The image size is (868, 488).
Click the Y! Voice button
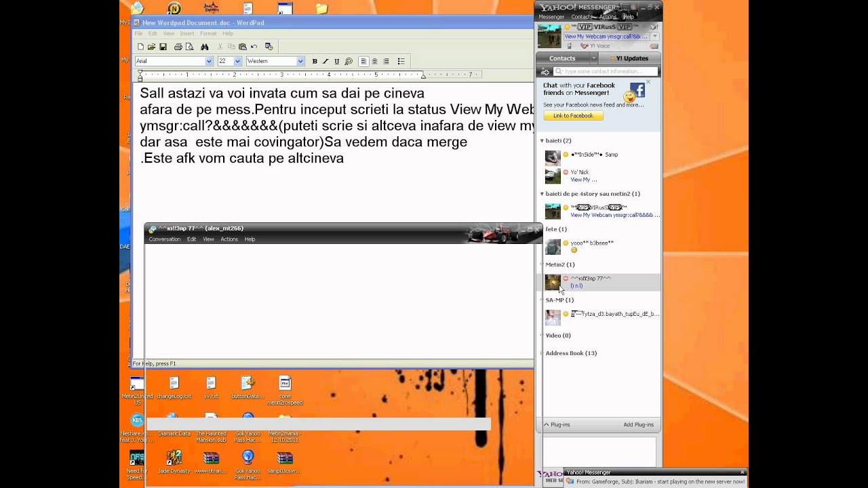click(595, 46)
